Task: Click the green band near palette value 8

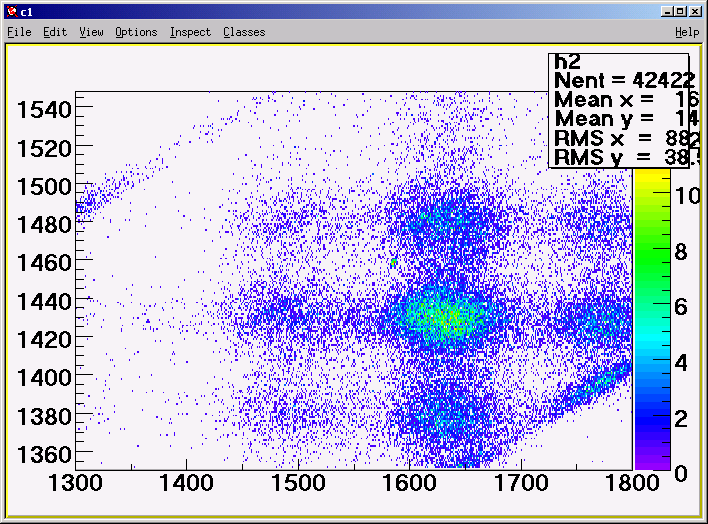Action: pos(652,251)
